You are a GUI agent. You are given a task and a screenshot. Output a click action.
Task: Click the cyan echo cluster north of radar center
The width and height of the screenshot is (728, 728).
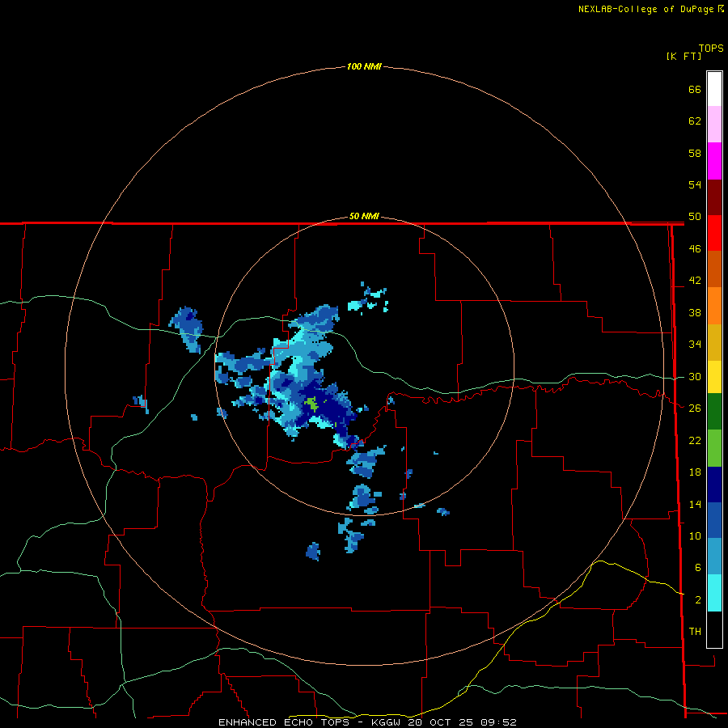[x=368, y=298]
